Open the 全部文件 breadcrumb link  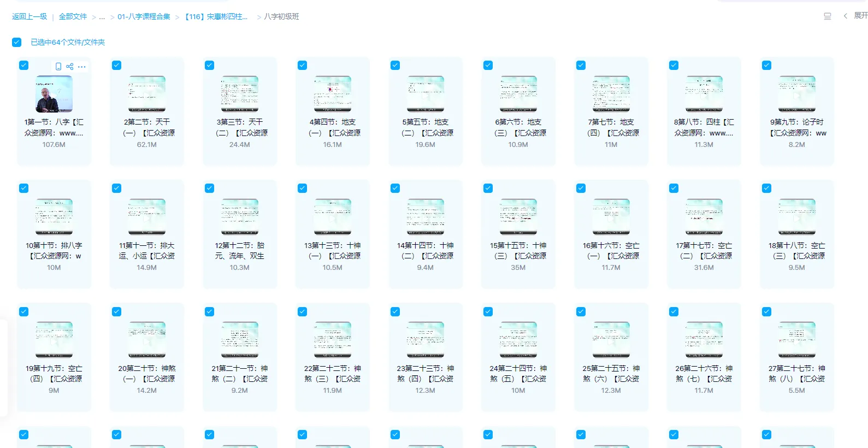click(x=73, y=17)
